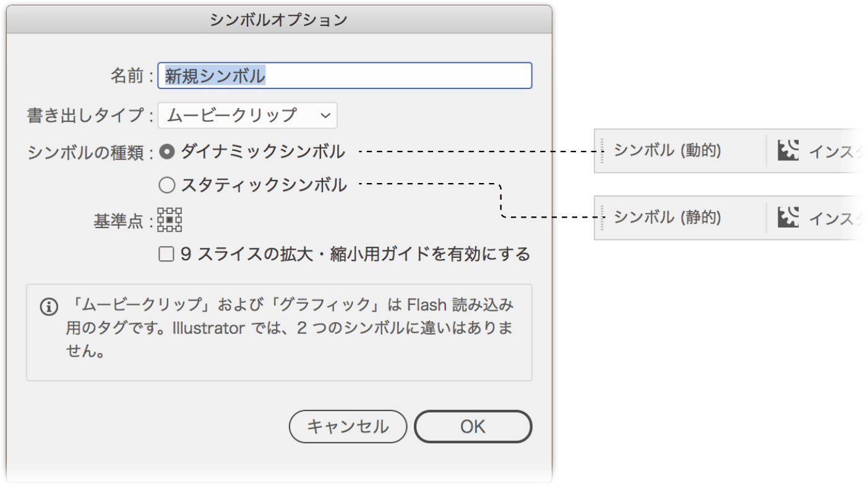Set registration point to bottom-right corner
Viewport: 868px width, 486px height.
click(179, 229)
